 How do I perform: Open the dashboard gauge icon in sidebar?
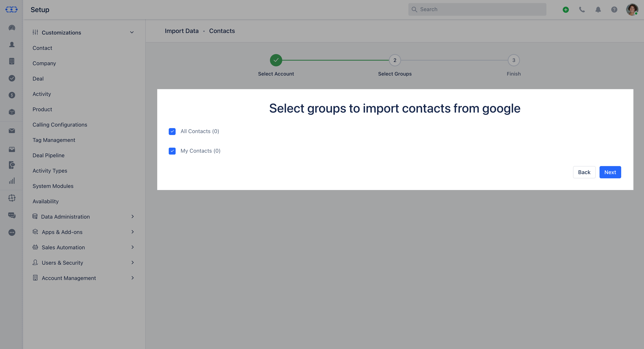12,28
